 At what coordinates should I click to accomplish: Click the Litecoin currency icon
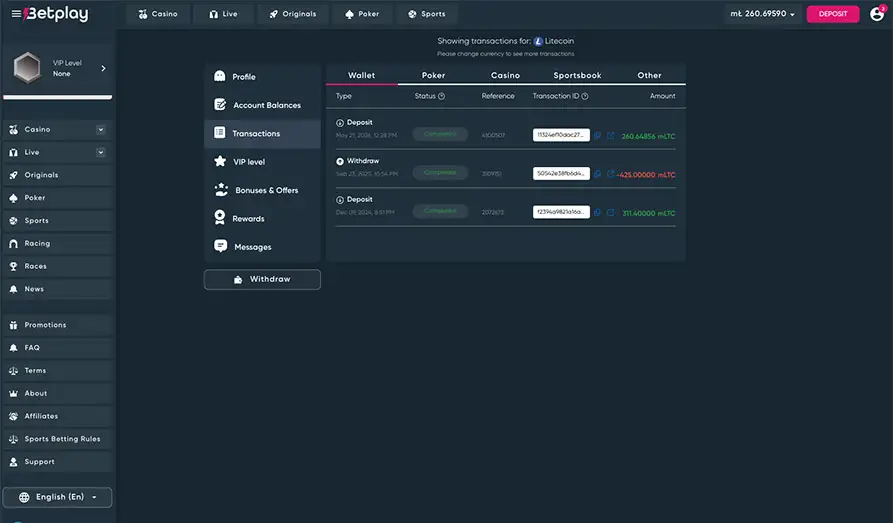point(538,41)
